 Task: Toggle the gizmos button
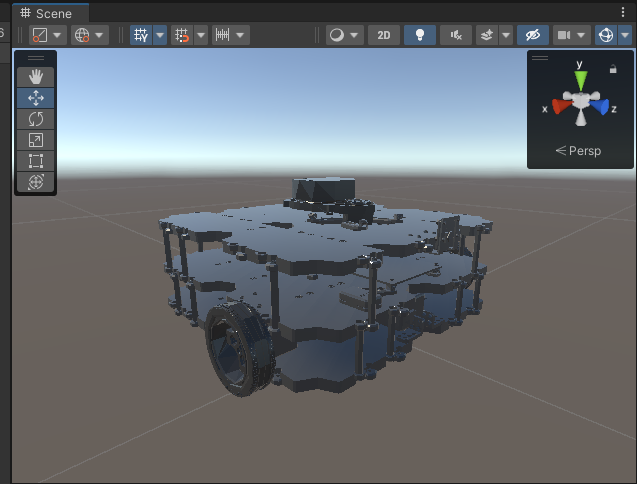click(x=606, y=35)
